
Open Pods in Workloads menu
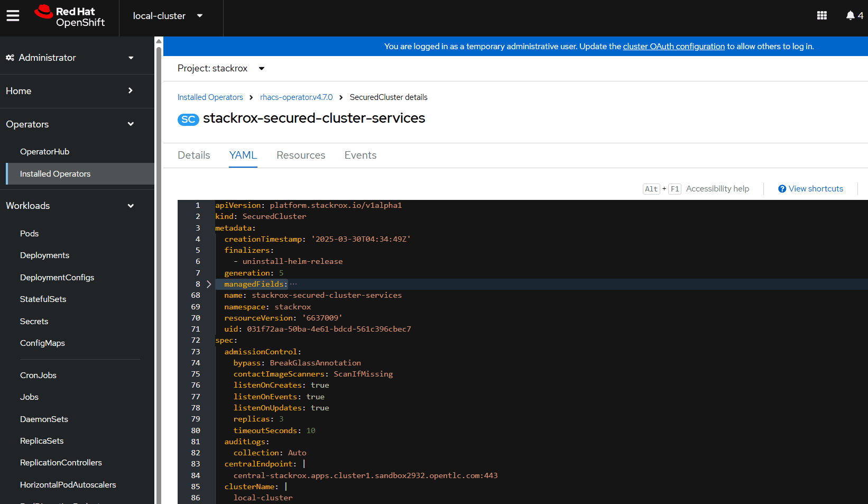point(29,234)
